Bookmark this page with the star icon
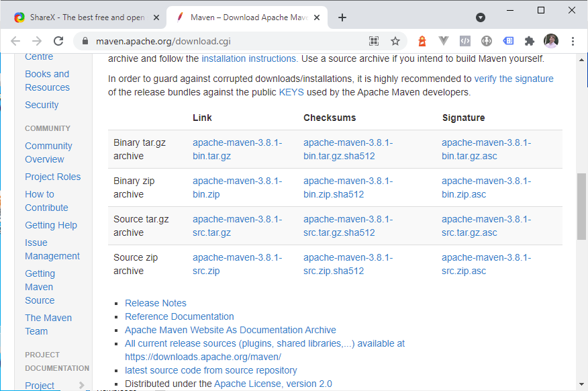Viewport: 588px width, 391px height. 395,41
